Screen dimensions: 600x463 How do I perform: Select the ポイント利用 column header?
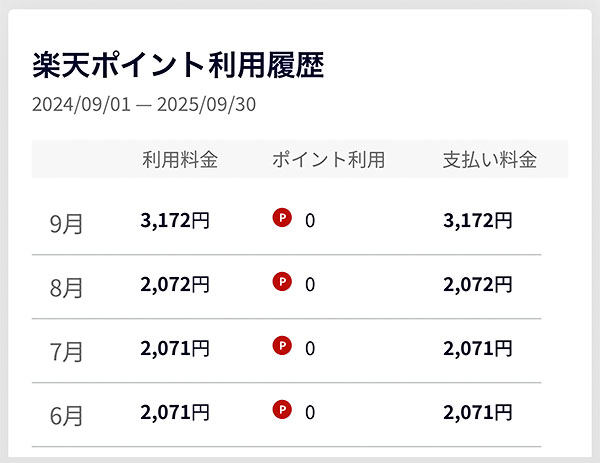pos(328,159)
